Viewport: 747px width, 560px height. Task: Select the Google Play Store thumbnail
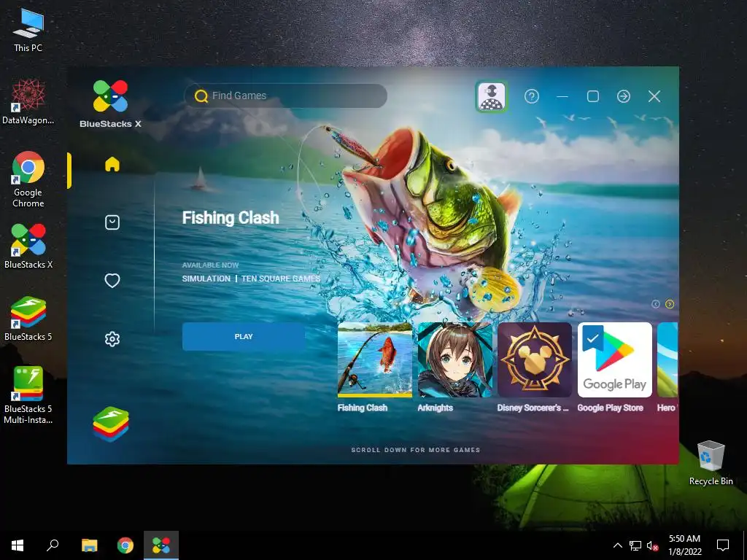[615, 360]
